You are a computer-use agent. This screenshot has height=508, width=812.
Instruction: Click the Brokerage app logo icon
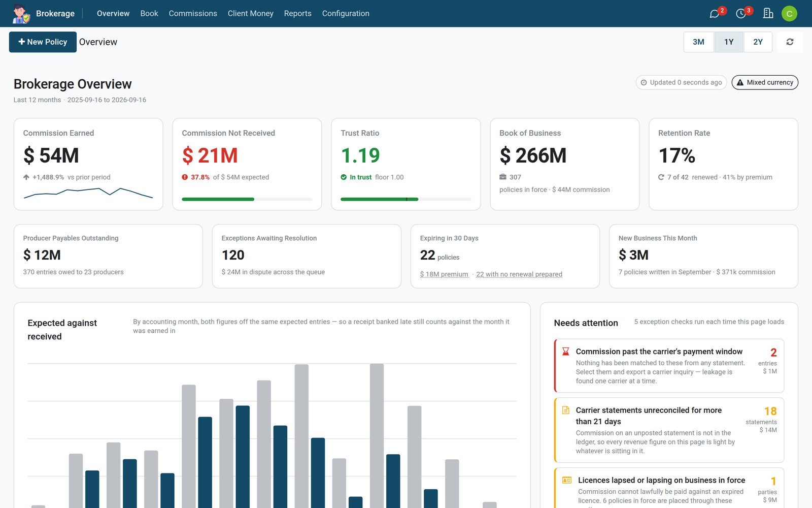[x=21, y=13]
